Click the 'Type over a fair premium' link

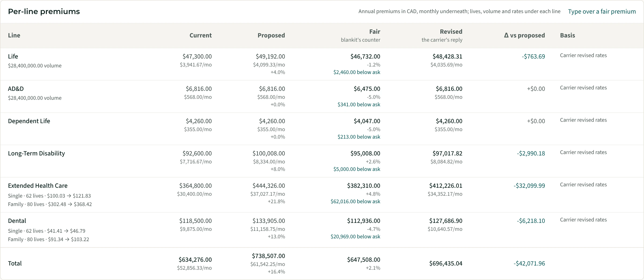point(602,11)
